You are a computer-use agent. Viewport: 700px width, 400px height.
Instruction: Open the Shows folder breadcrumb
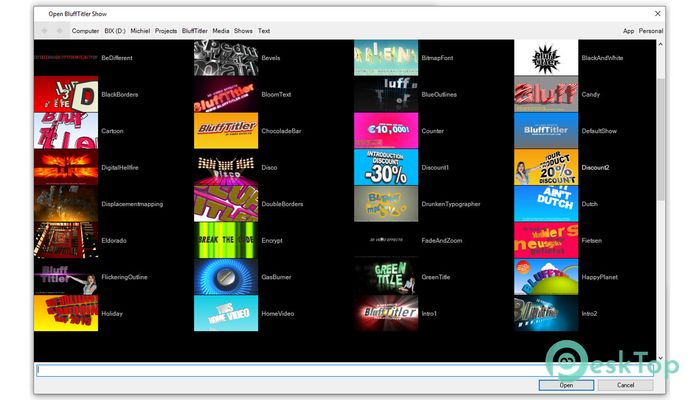point(243,31)
